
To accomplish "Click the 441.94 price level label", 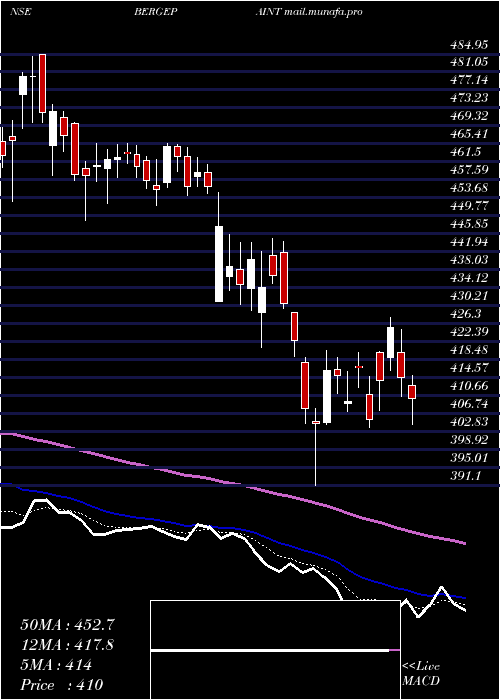I will (x=468, y=242).
